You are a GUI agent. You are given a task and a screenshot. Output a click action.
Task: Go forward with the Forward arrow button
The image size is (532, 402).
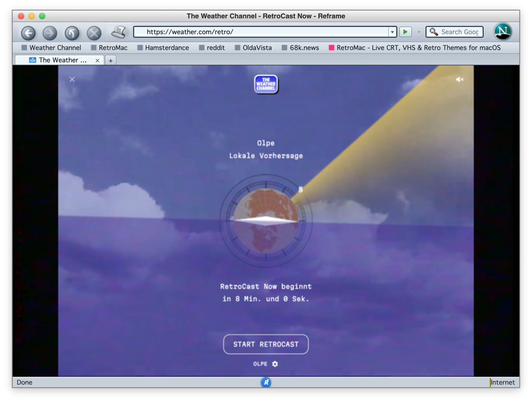click(x=50, y=33)
